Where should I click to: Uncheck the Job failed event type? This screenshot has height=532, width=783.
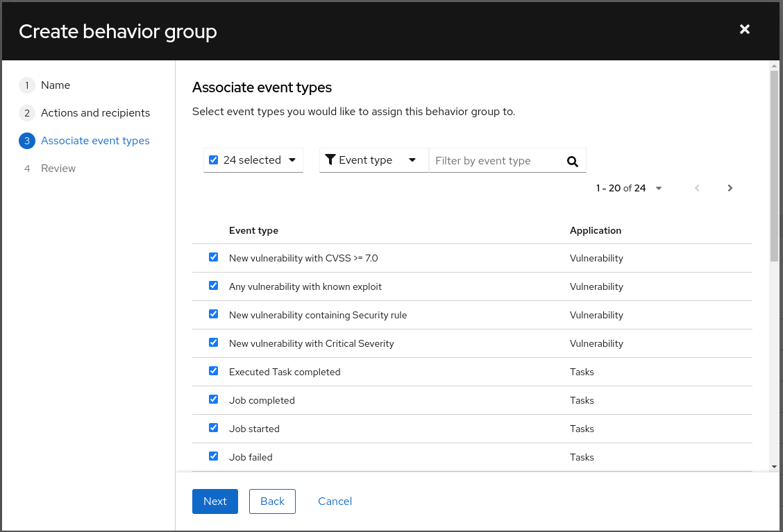click(x=214, y=456)
